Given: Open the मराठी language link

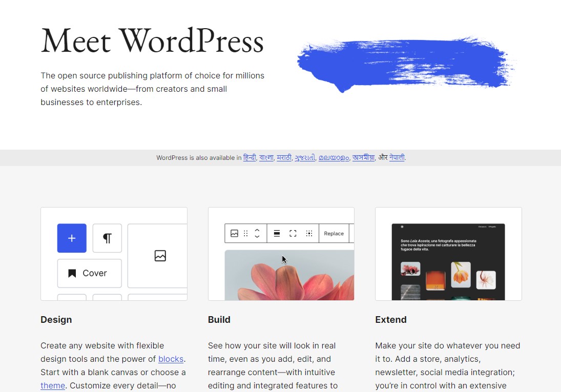Looking at the screenshot, I should pos(284,157).
